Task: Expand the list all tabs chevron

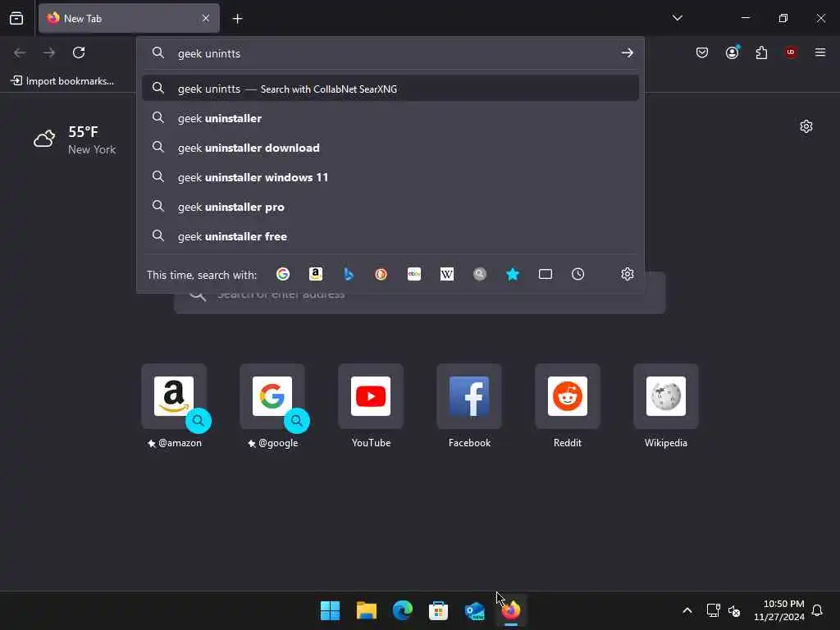Action: 677,18
